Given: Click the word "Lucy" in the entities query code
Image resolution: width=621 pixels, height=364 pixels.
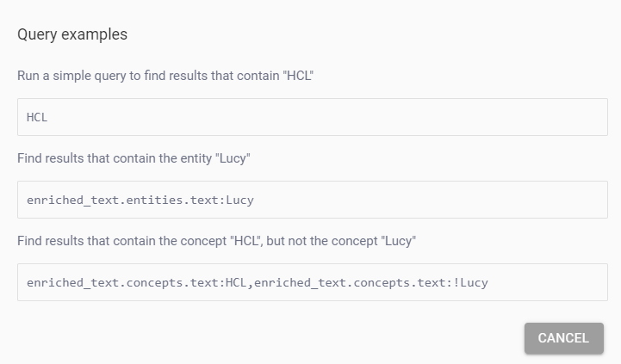Looking at the screenshot, I should click(240, 200).
